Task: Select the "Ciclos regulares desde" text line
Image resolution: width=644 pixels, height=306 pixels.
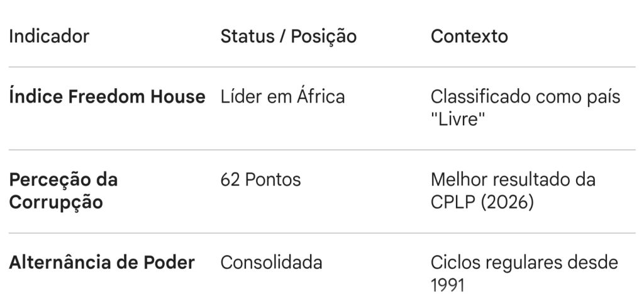Action: point(525,263)
